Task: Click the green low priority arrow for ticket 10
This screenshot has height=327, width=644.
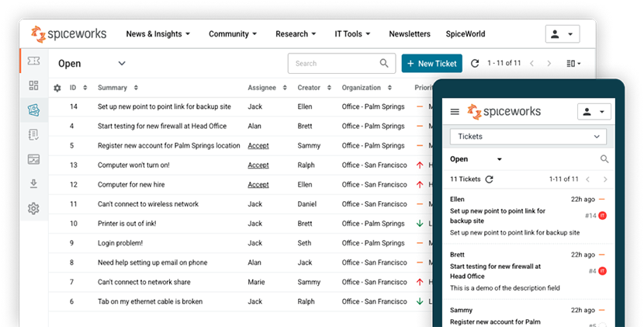Action: click(420, 224)
